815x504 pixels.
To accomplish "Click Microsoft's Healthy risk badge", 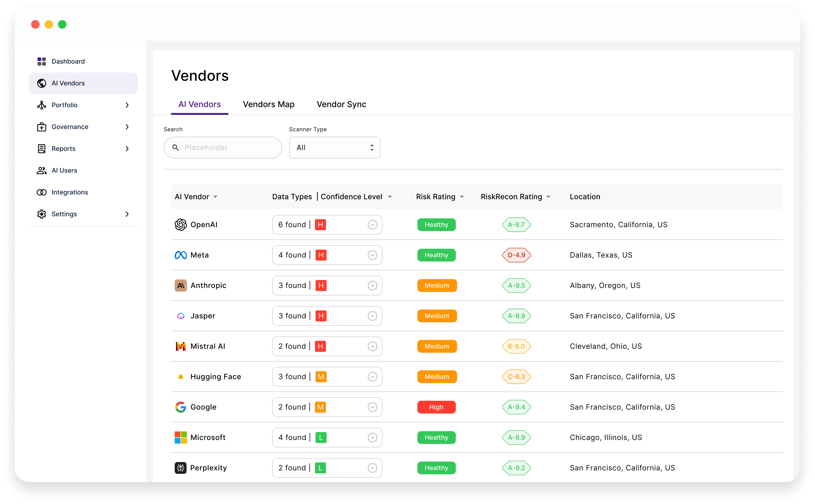I will [436, 437].
